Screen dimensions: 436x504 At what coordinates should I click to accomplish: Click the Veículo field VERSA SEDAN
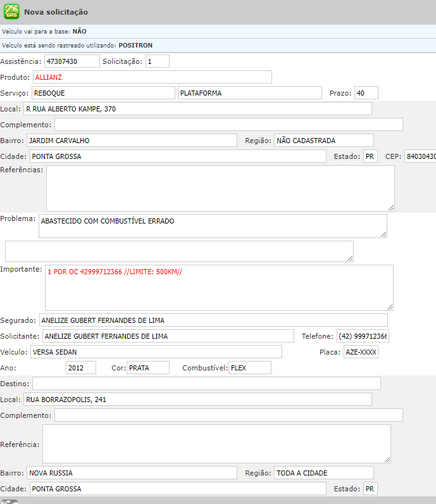point(156,352)
